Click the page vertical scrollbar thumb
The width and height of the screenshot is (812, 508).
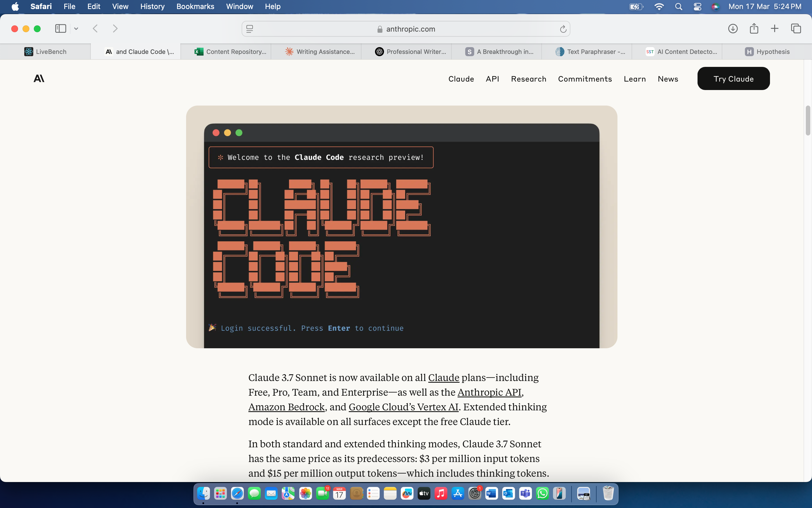[808, 121]
